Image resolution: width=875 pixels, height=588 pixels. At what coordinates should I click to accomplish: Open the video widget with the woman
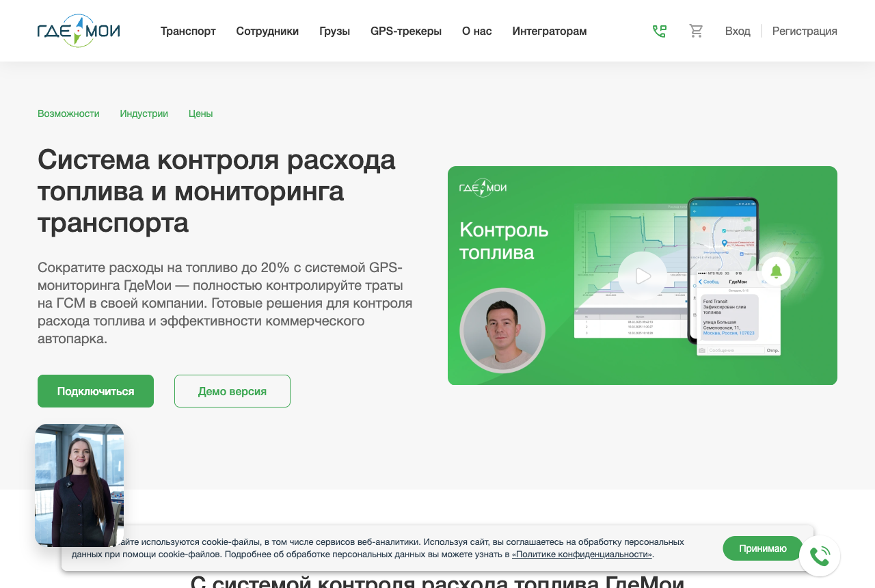pos(79,485)
